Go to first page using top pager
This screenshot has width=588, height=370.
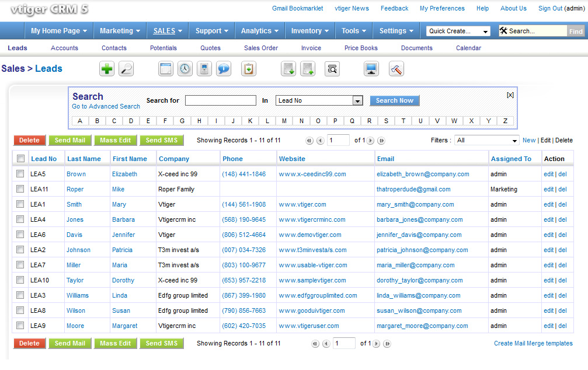coord(309,141)
